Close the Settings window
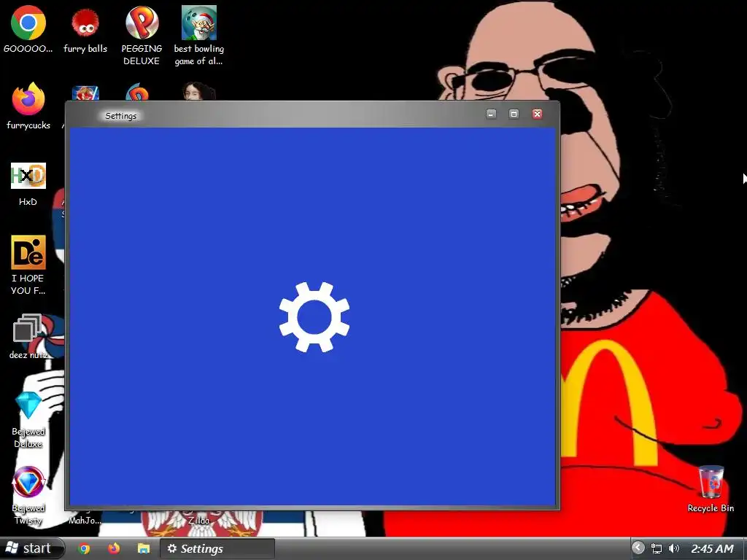 [x=537, y=114]
